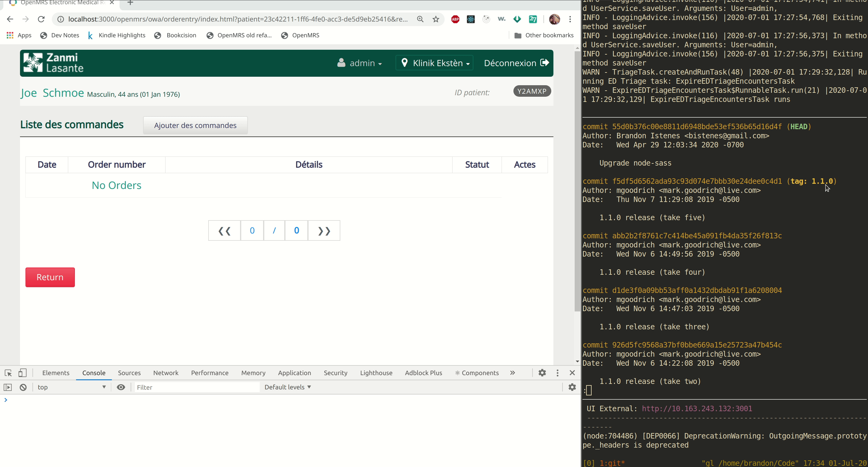Switch to the Network tab
Screen dimensions: 868x467
coord(166,373)
